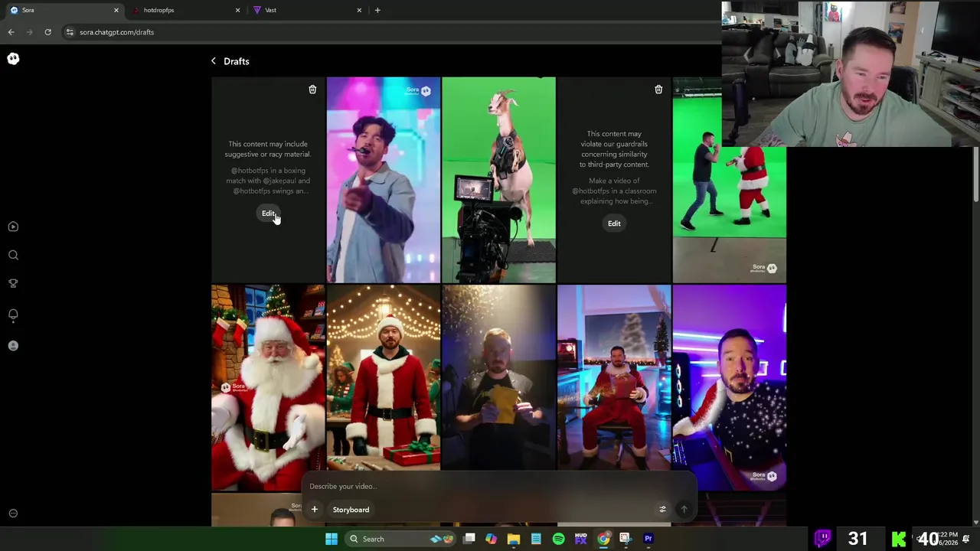Reload the page with the refresh icon
Viewport: 980px width, 551px height.
tap(47, 32)
